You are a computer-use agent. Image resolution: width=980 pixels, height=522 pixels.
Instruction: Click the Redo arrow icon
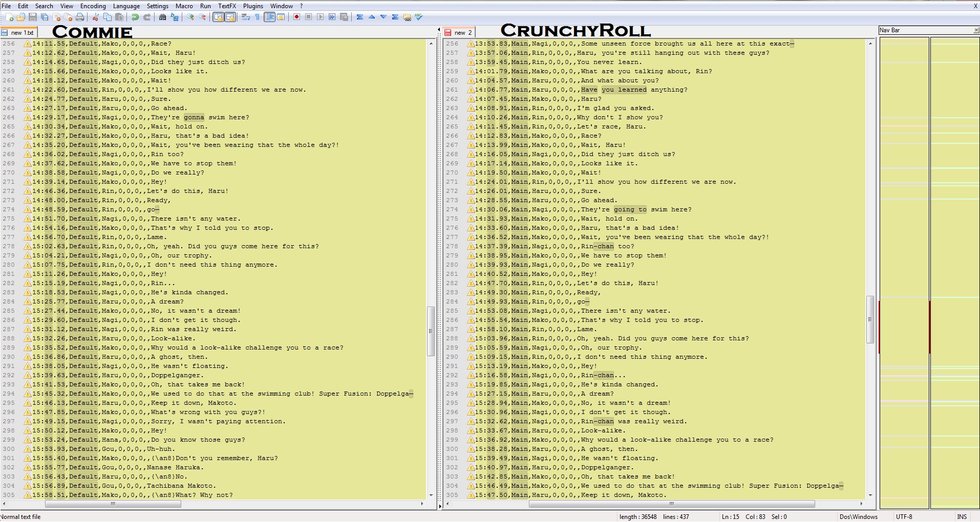click(146, 17)
